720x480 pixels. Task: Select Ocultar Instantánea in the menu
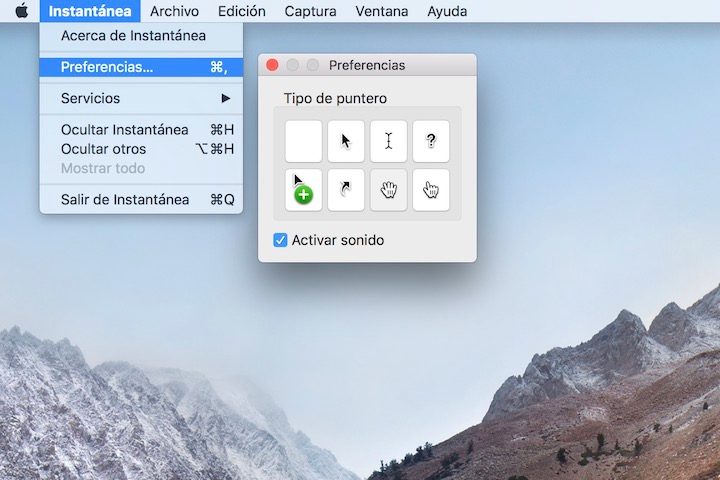pos(124,130)
